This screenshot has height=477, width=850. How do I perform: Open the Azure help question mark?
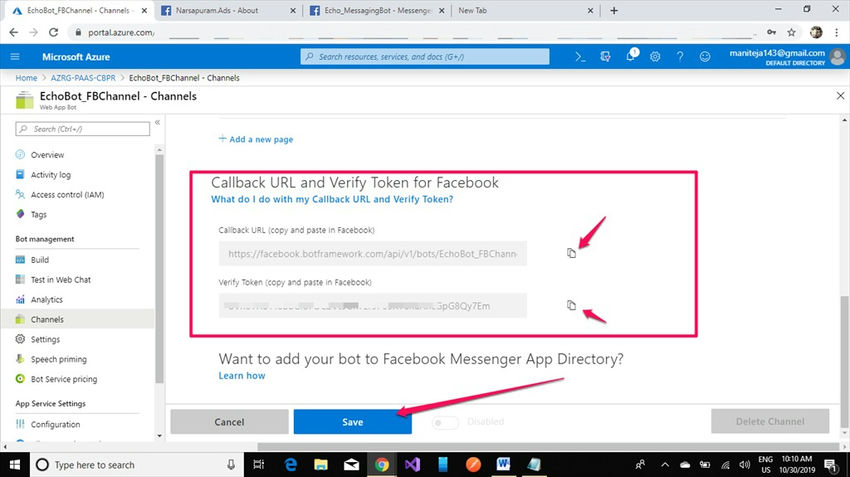680,56
